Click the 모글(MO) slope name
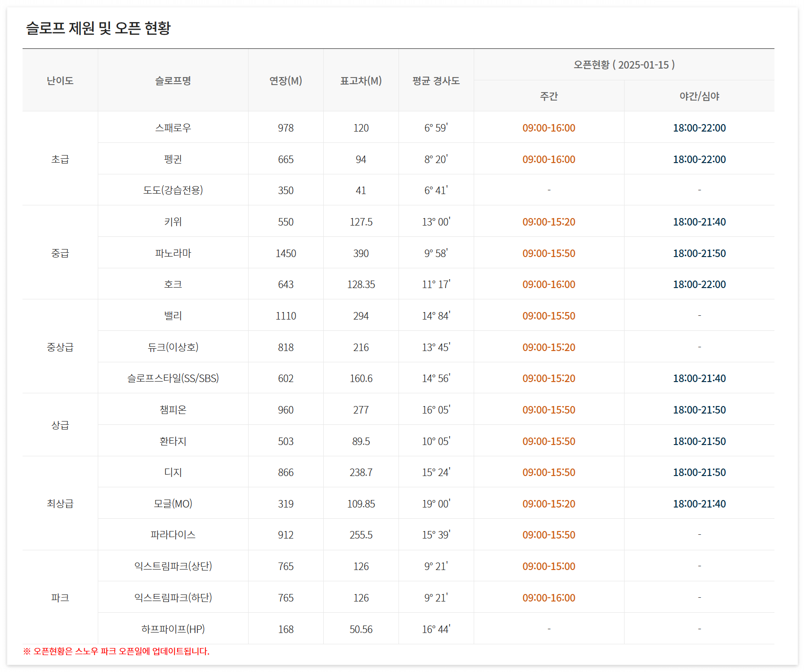The width and height of the screenshot is (805, 672). coord(172,503)
